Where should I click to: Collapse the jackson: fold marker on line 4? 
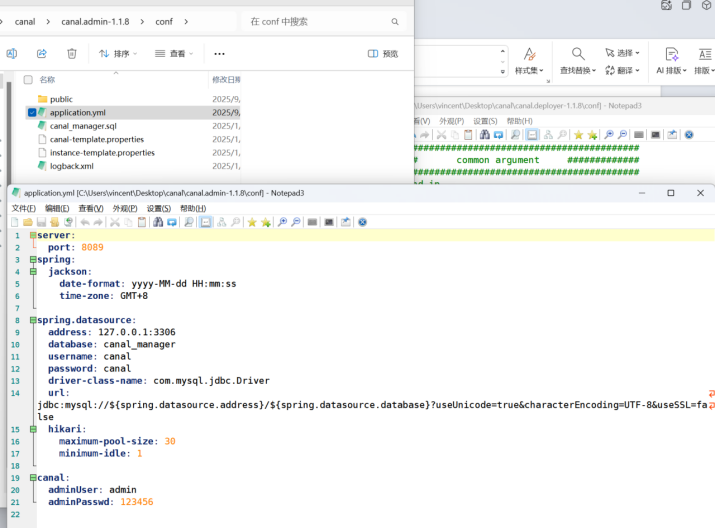33,272
